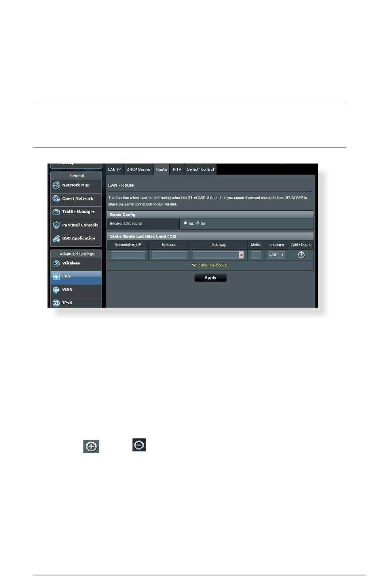Select the Parental Controls shield icon
The image size is (376, 588).
(x=56, y=225)
